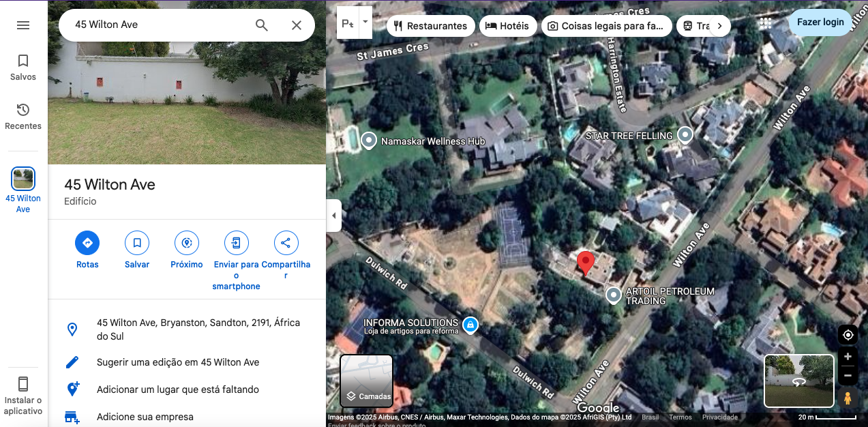Show more category chips with right chevron
This screenshot has height=427, width=868.
[x=719, y=26]
